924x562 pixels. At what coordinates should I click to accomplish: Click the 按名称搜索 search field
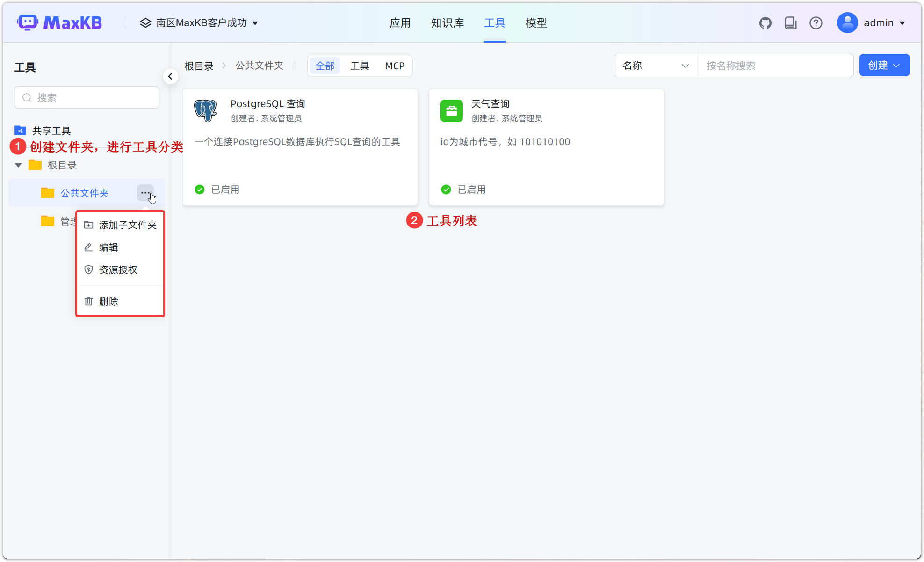coord(776,66)
